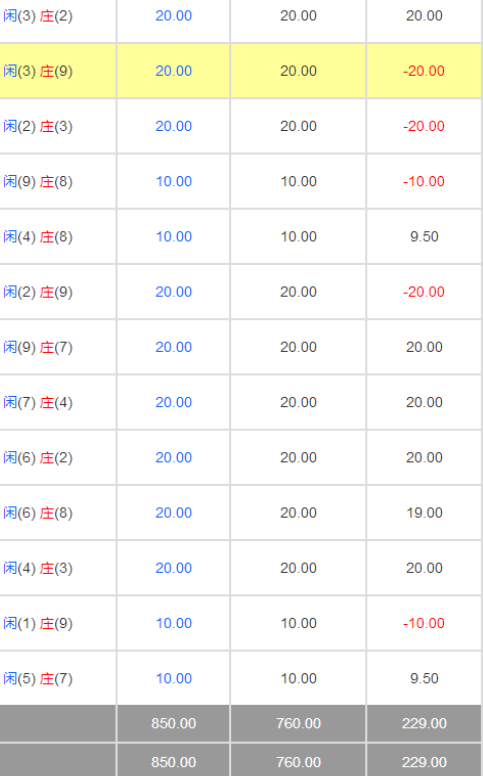
Task: Select the 9.50 payout in 闲(4) 庄(8) row
Action: pos(424,237)
